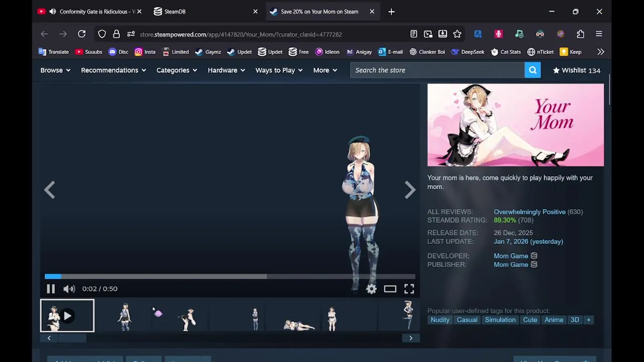The image size is (644, 362).
Task: Open the Wishlist 134 link
Action: point(577,70)
